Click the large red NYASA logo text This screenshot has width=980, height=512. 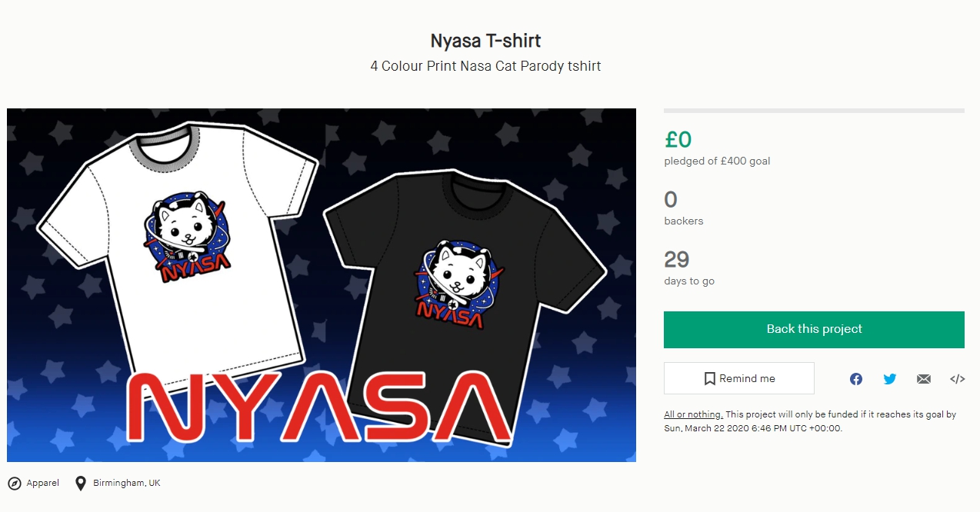tap(317, 407)
